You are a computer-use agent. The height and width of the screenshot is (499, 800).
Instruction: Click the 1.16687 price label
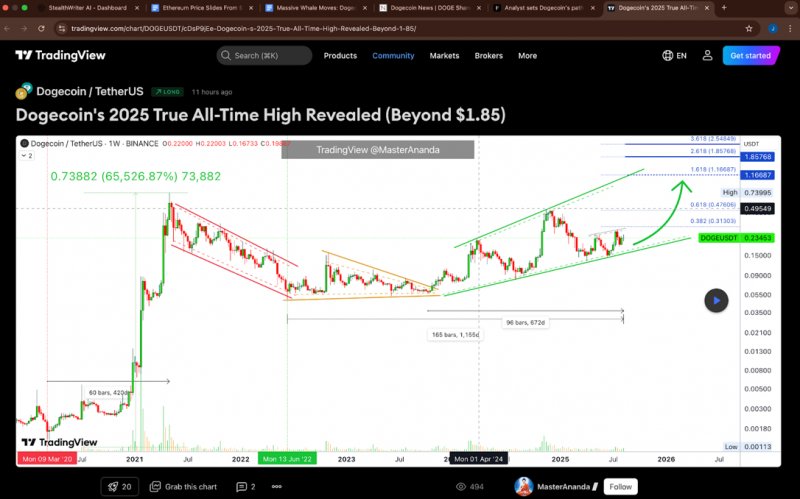coord(758,175)
